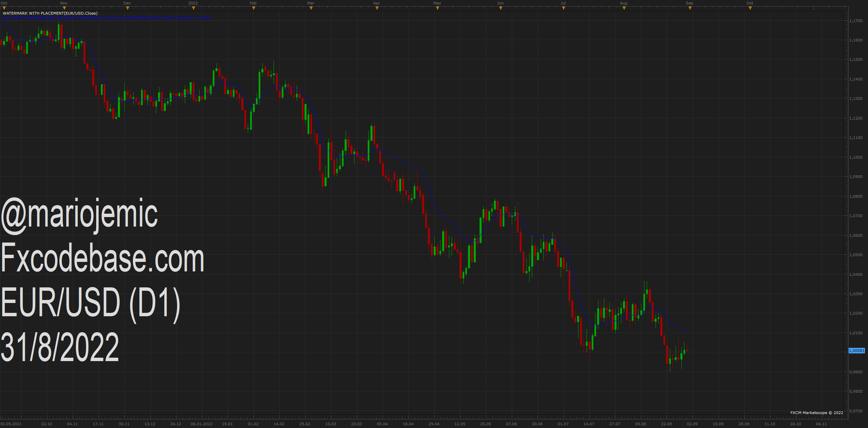This screenshot has width=868, height=428.
Task: Click the 01.07 date axis label
Action: click(x=563, y=424)
